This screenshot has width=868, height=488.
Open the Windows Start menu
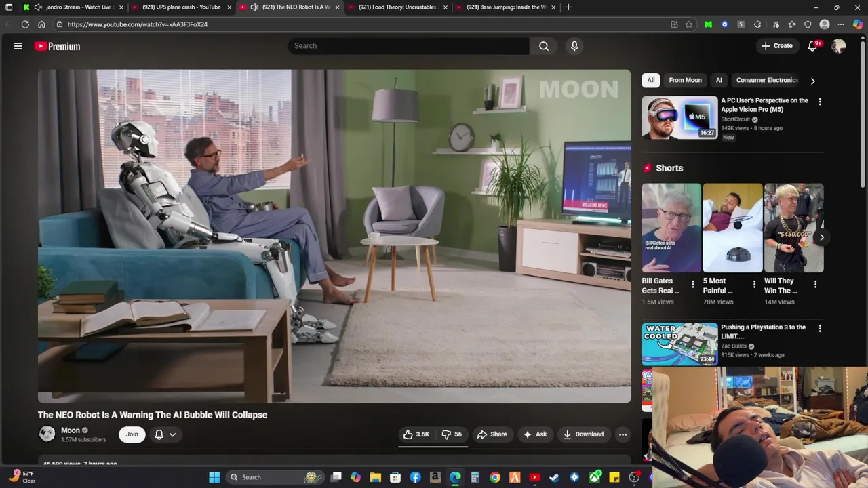214,477
